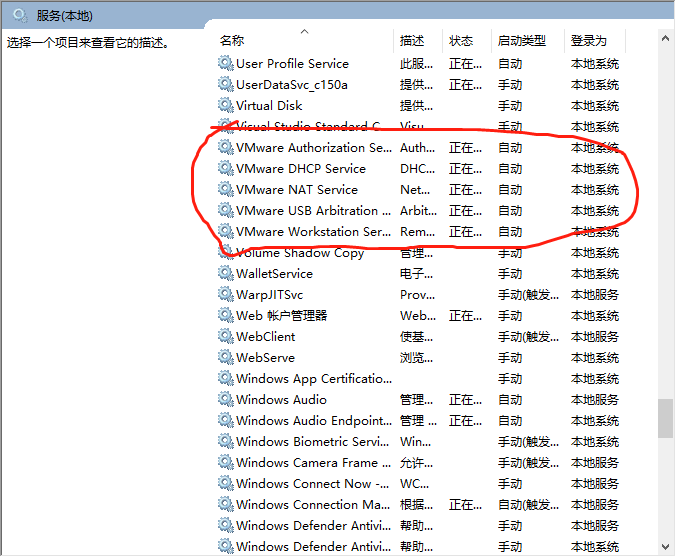The image size is (676, 557).
Task: Click gear icon of Windows Connection Manager
Action: pos(225,504)
